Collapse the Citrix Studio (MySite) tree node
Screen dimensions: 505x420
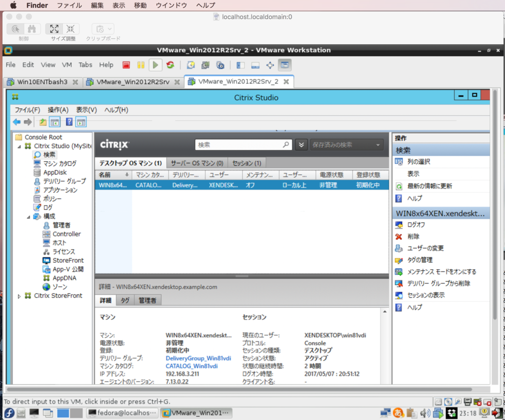(19, 146)
